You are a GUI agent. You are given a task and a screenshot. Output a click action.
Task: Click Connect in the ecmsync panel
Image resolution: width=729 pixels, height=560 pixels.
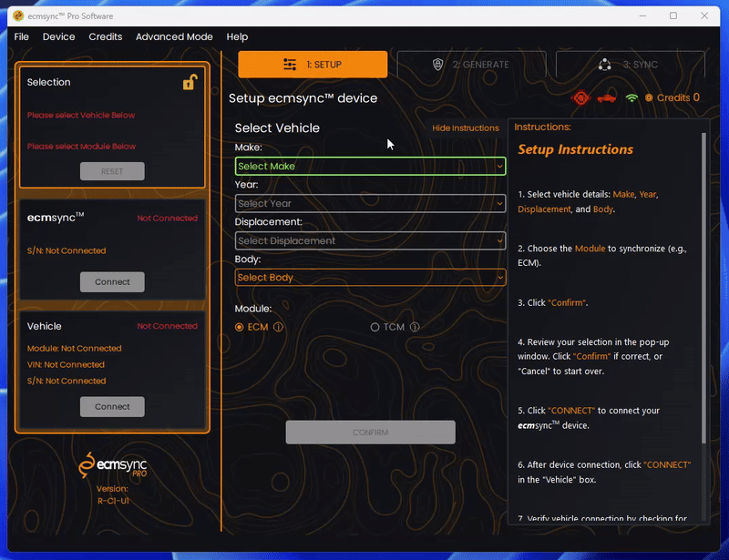click(112, 282)
